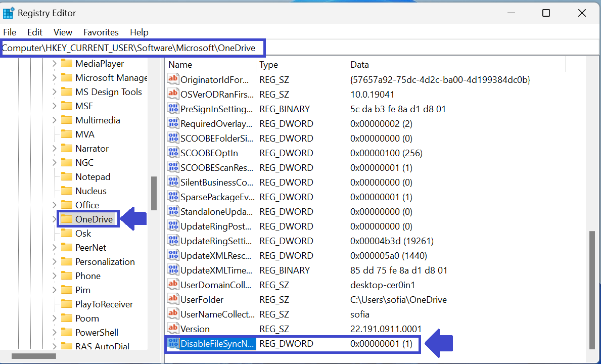This screenshot has width=601, height=364.
Task: Open the Favorites menu
Action: coord(101,32)
